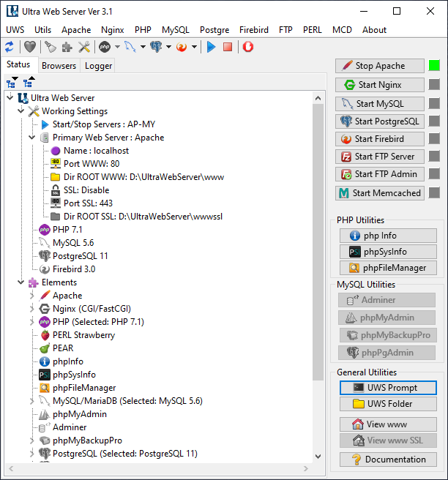448x480 pixels.
Task: Collapse the Primary Web Server node
Action: click(32, 137)
